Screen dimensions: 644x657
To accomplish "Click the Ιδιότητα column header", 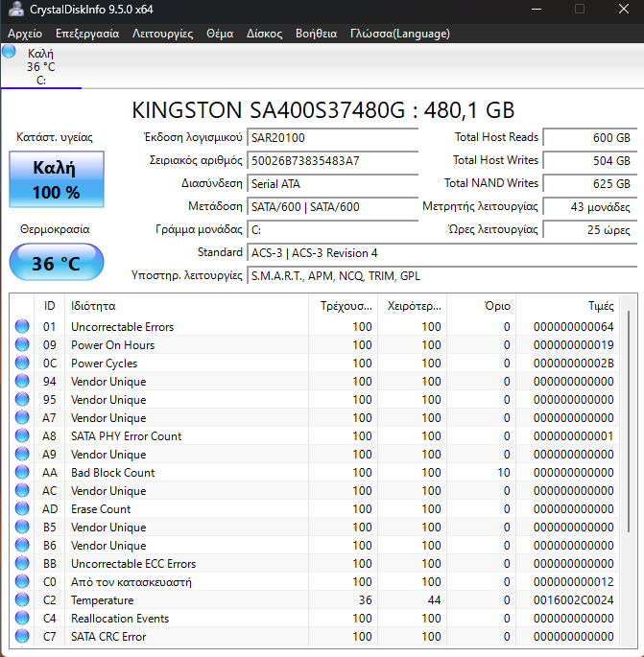I will pyautogui.click(x=186, y=306).
